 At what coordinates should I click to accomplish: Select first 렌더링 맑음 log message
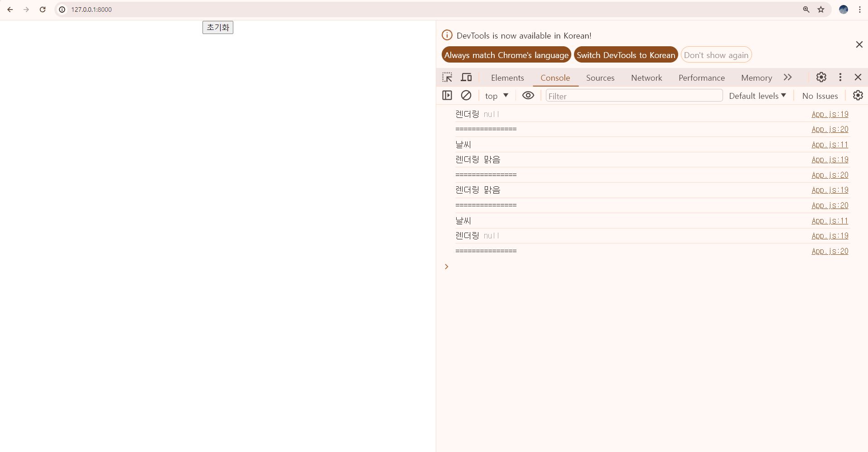point(477,160)
